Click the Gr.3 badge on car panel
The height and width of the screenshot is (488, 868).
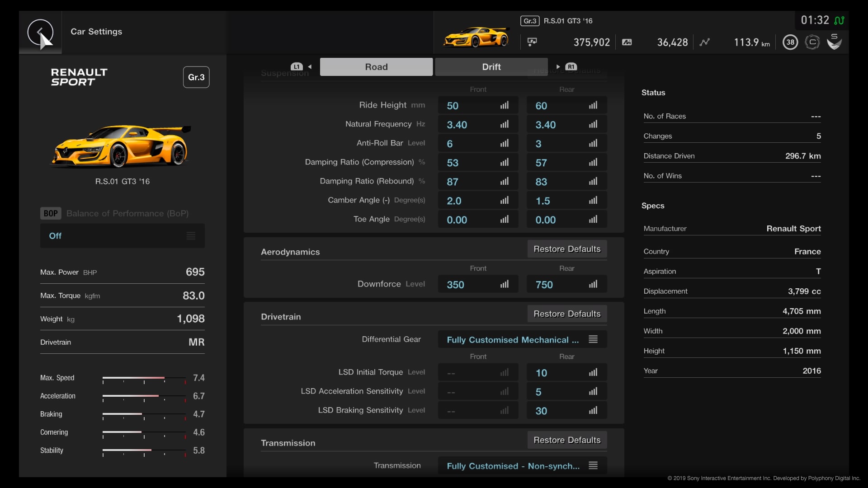pyautogui.click(x=196, y=77)
